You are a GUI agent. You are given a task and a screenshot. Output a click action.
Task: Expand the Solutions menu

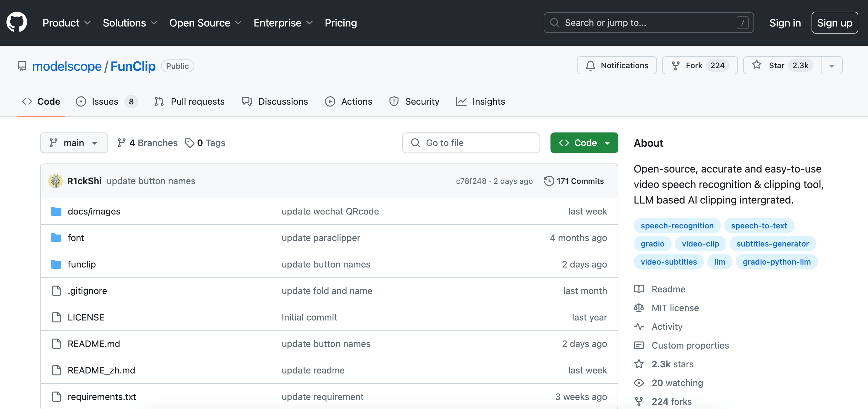(130, 23)
